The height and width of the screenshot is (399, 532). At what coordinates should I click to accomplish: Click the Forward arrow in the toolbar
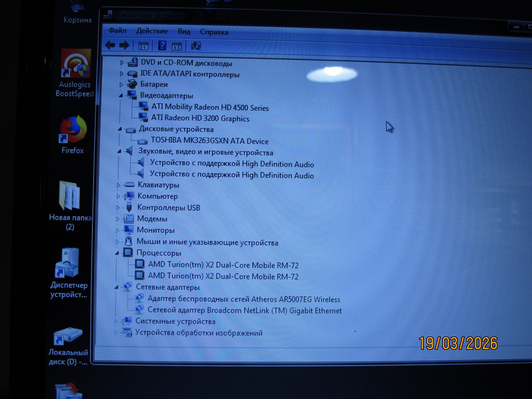(124, 45)
